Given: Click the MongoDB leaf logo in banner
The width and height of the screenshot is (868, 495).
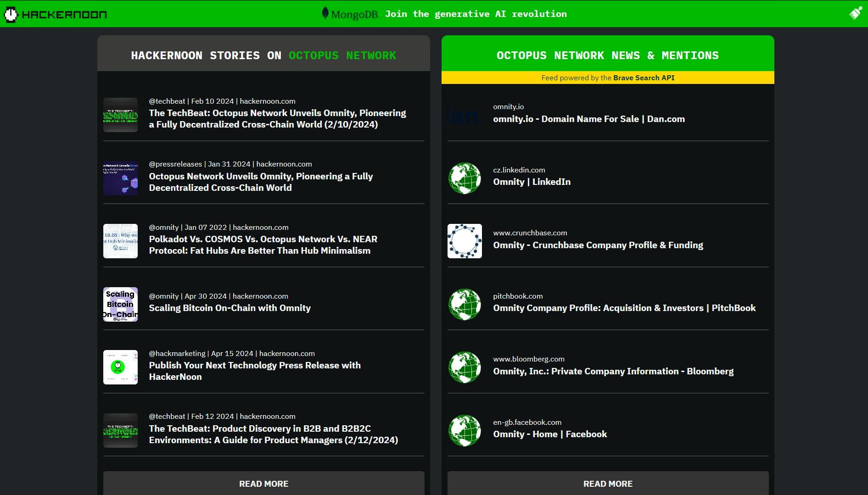Looking at the screenshot, I should coord(325,14).
